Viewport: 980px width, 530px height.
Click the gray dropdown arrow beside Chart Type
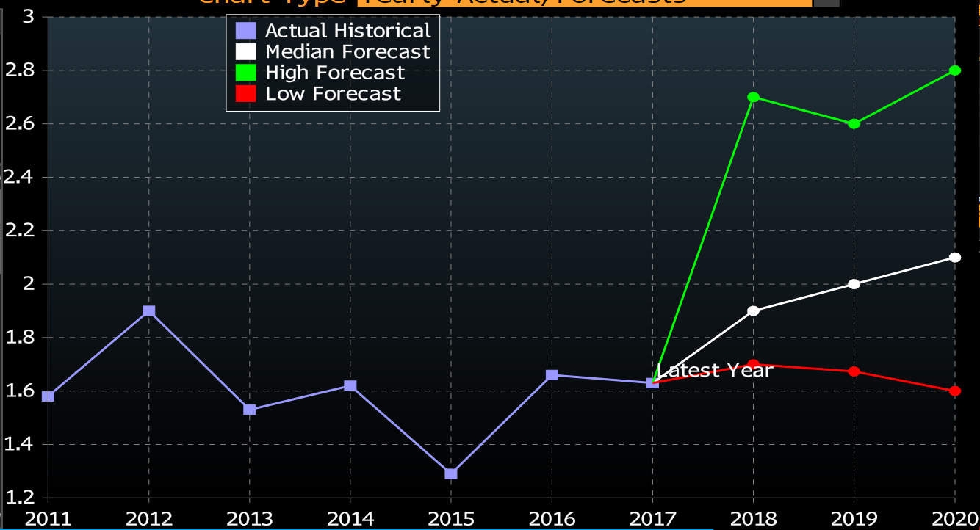[x=826, y=2]
